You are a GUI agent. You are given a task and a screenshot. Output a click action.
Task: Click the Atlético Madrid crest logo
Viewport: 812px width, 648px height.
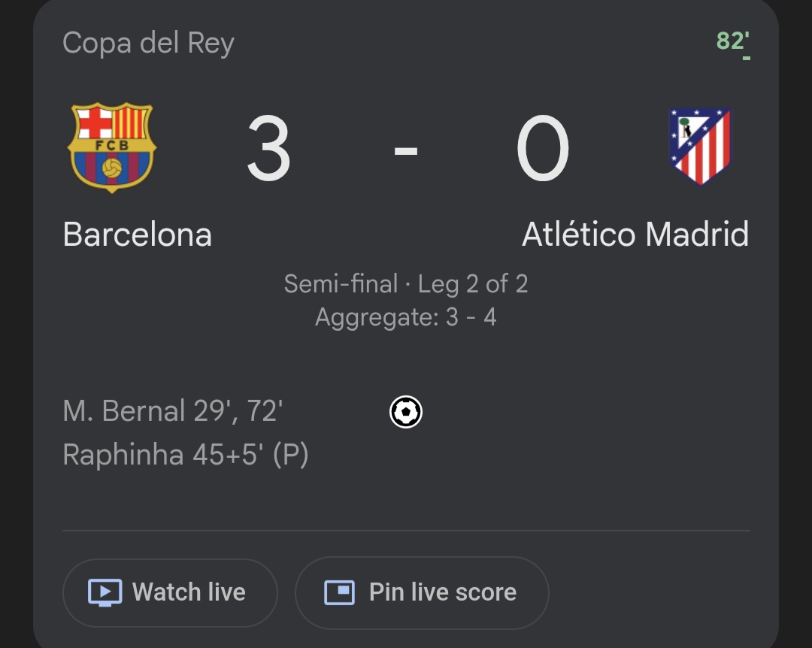[700, 147]
